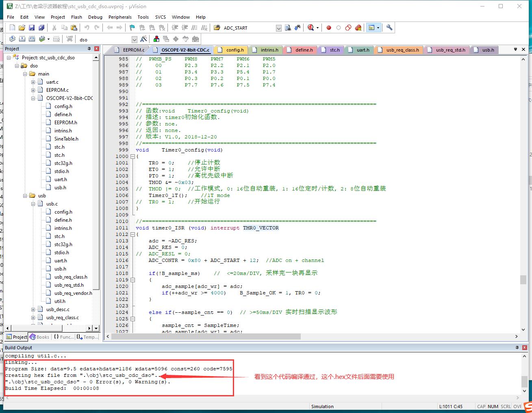The image size is (532, 413).
Task: Open the File menu
Action: click(x=11, y=17)
